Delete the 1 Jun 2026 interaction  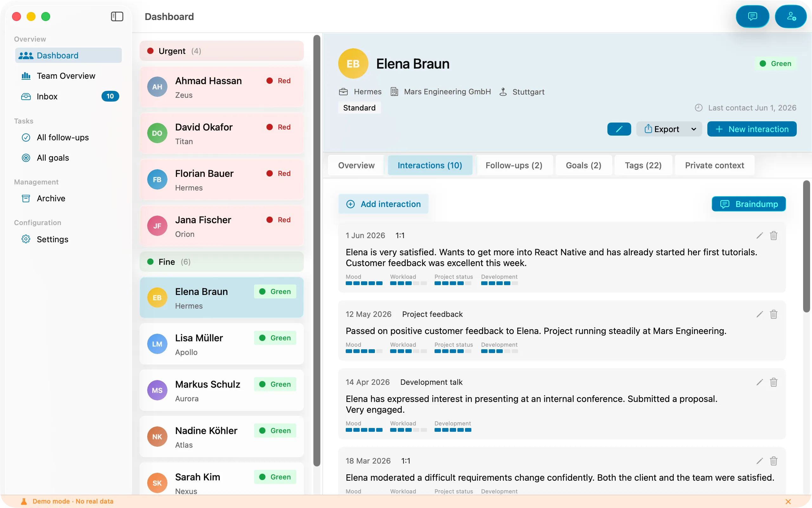coord(774,236)
